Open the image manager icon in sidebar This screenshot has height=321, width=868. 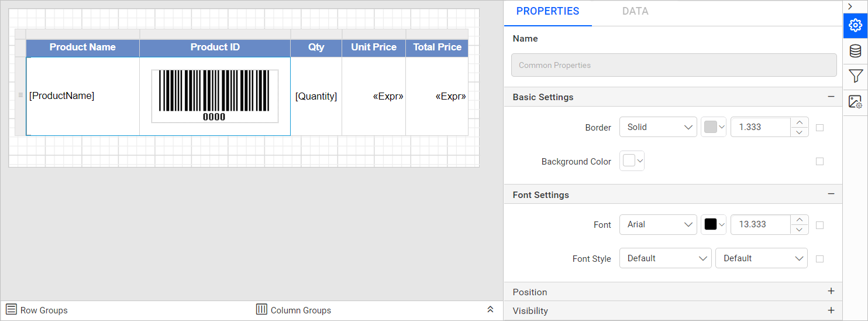point(855,101)
